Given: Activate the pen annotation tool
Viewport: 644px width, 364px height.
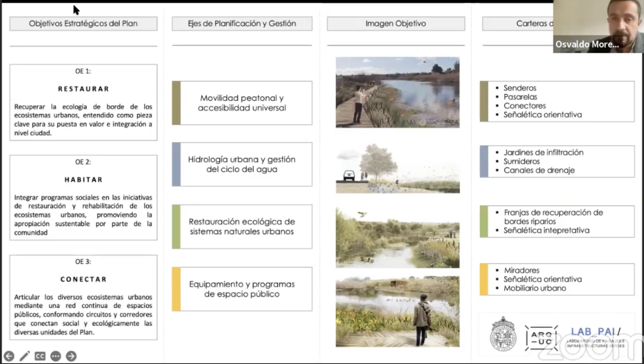Looking at the screenshot, I should [x=25, y=356].
